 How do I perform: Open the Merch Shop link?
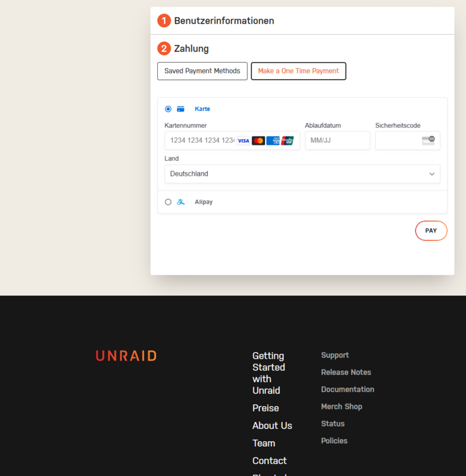(x=342, y=406)
